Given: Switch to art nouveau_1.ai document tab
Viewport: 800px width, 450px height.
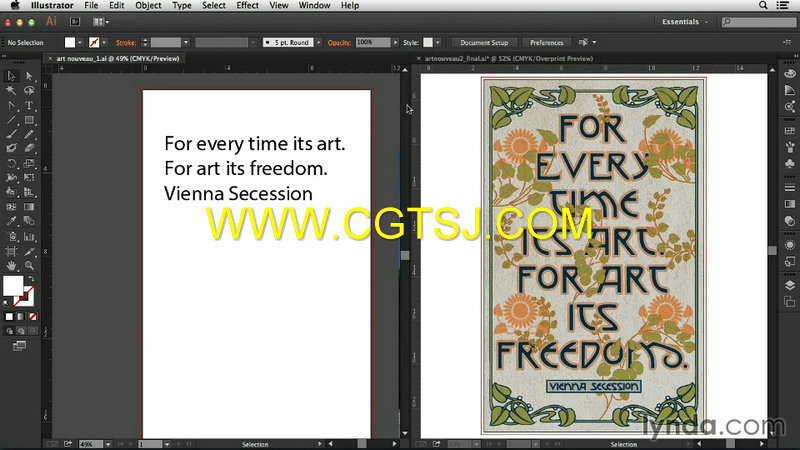Looking at the screenshot, I should tap(118, 59).
